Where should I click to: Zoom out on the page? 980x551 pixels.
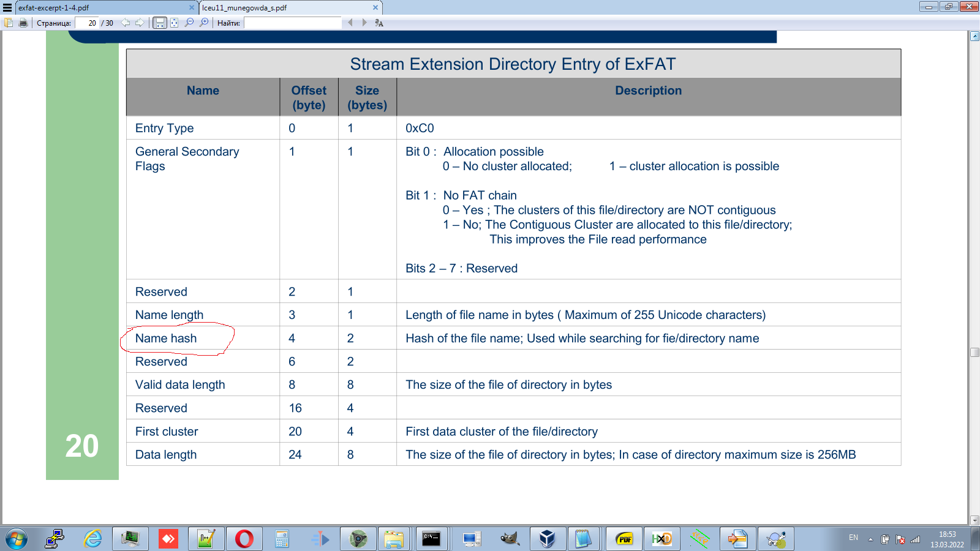(x=189, y=23)
